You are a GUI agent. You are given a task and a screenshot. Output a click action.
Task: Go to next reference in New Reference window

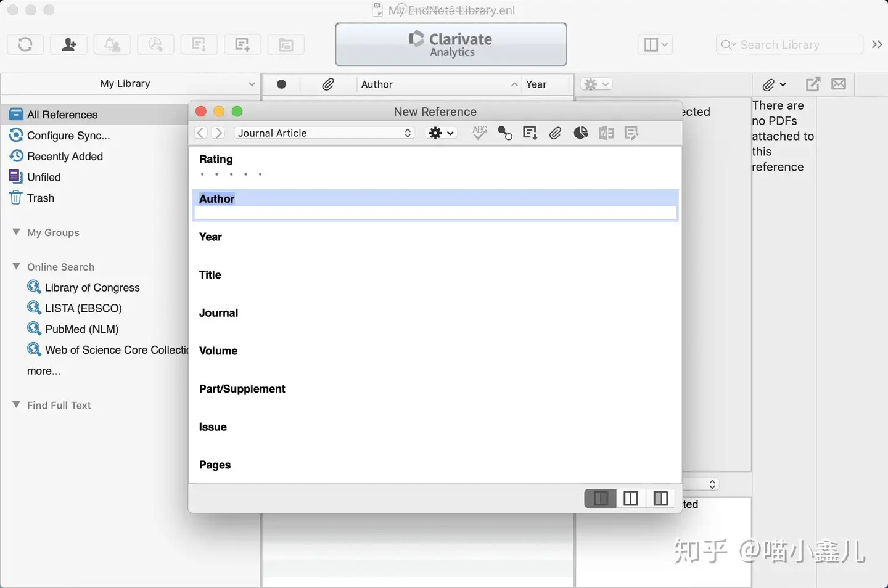pyautogui.click(x=218, y=133)
